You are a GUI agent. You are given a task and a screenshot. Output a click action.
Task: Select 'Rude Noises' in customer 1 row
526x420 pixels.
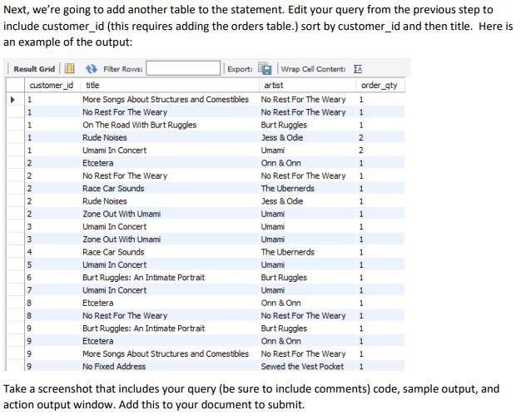point(105,138)
